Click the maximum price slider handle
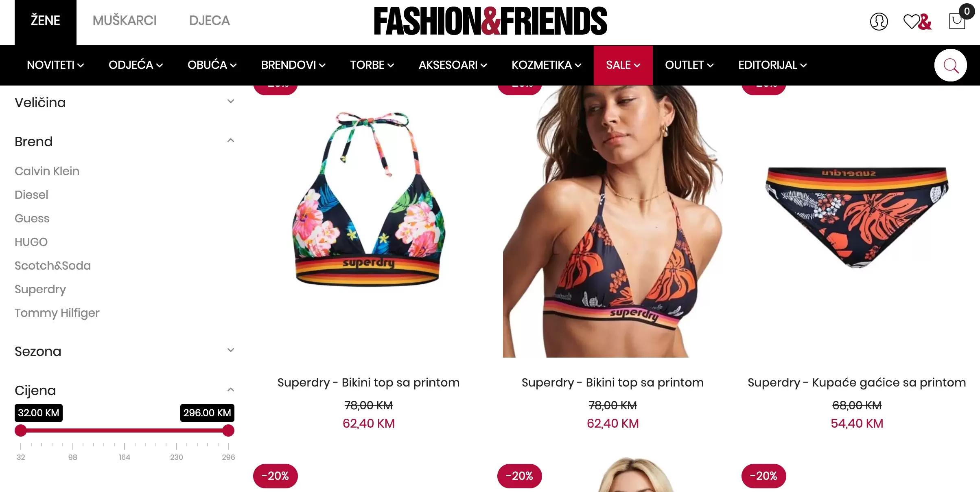Viewport: 980px width, 492px height. coord(228,430)
